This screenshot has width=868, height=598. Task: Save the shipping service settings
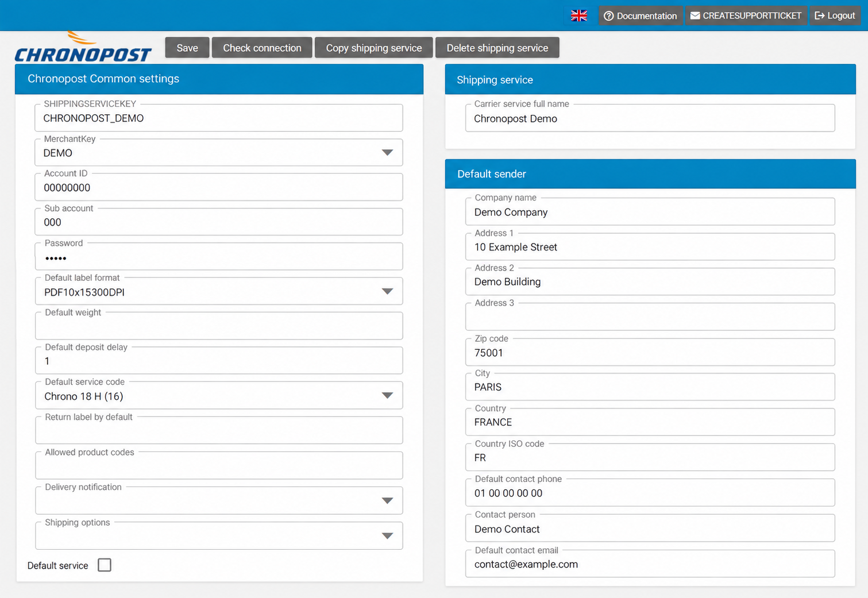(187, 48)
